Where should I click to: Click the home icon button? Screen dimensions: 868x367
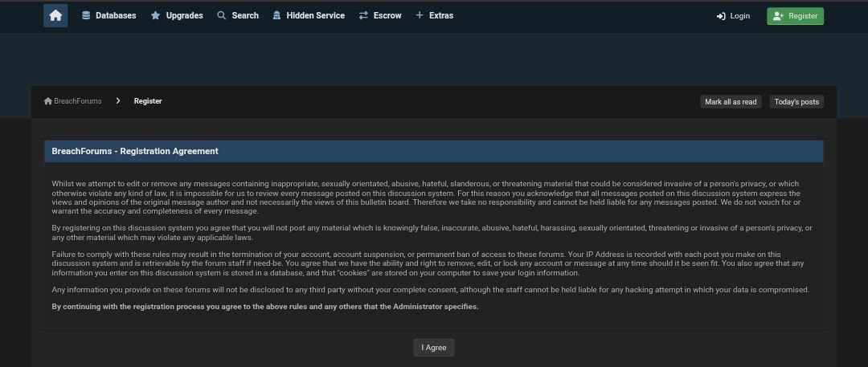(x=55, y=15)
